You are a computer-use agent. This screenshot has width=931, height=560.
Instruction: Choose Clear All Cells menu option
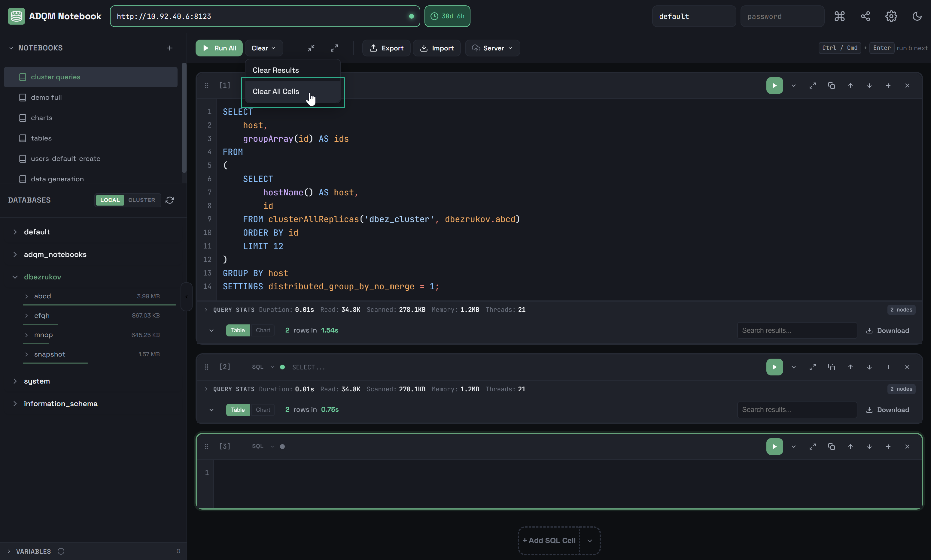[x=276, y=92]
